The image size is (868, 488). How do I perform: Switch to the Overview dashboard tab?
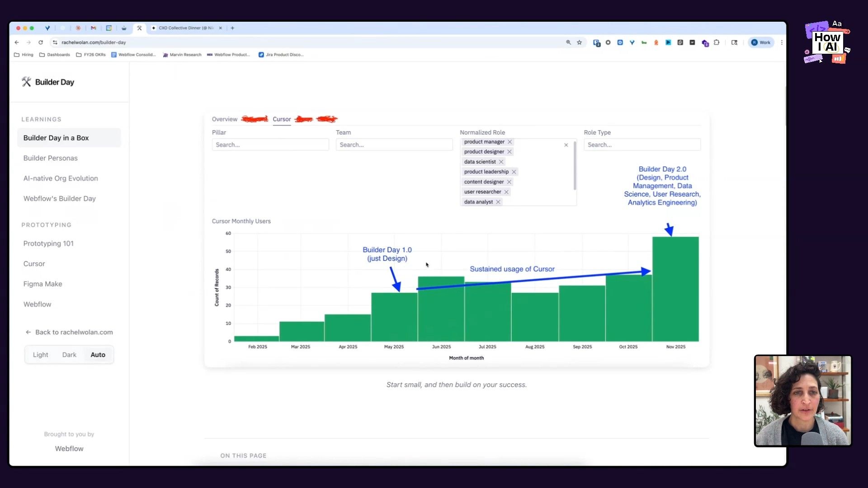[x=225, y=119]
